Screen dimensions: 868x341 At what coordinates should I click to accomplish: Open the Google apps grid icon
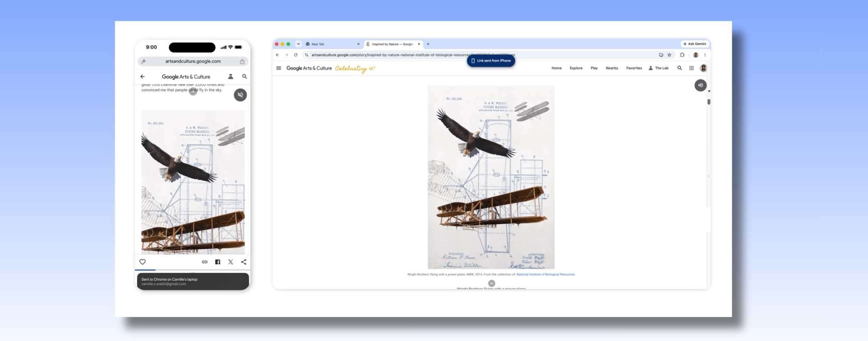click(x=692, y=68)
